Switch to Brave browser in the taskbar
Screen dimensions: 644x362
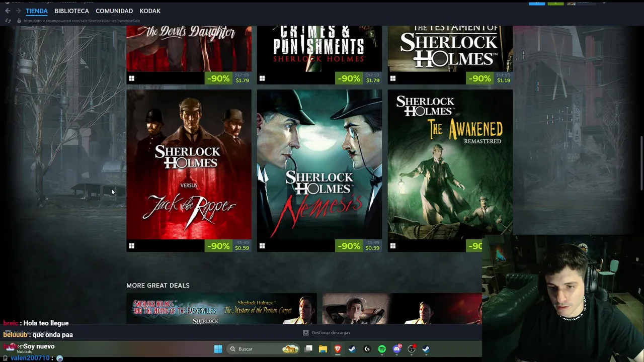[338, 349]
